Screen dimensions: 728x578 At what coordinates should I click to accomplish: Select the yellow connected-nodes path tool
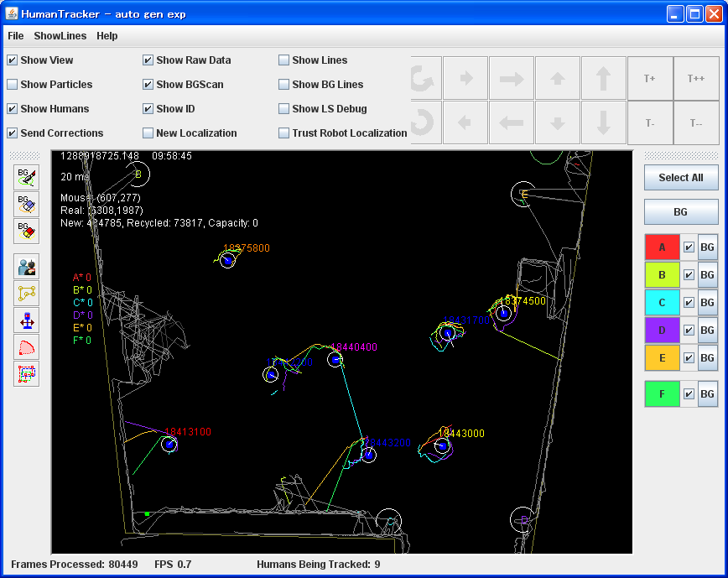click(26, 293)
